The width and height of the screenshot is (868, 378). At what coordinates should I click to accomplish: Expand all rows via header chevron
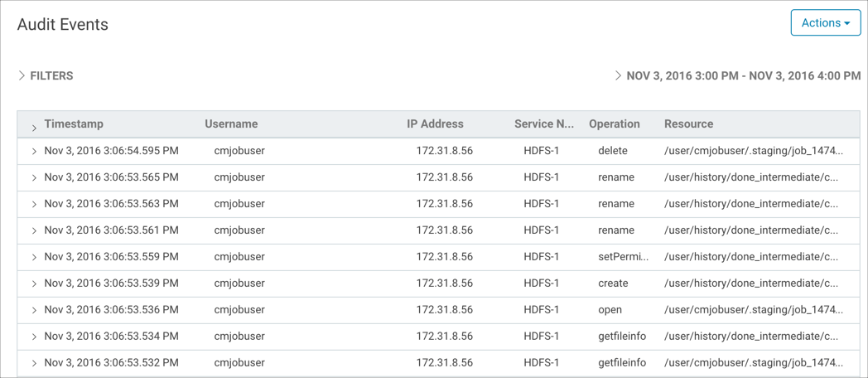(x=34, y=128)
